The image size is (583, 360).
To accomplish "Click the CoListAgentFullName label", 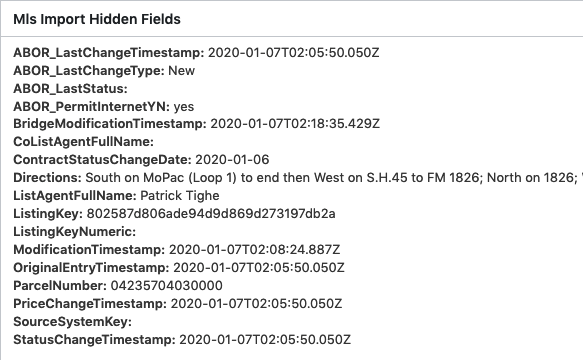I will pyautogui.click(x=83, y=142).
